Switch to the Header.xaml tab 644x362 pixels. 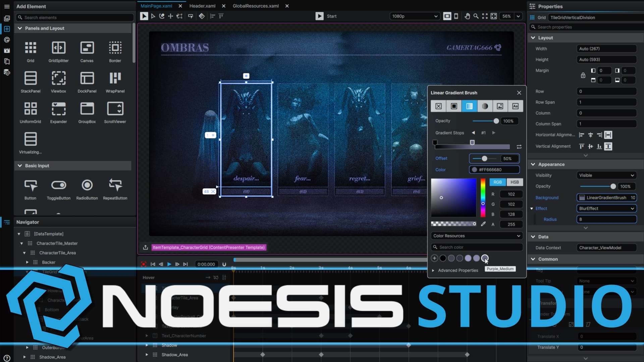[x=202, y=6]
